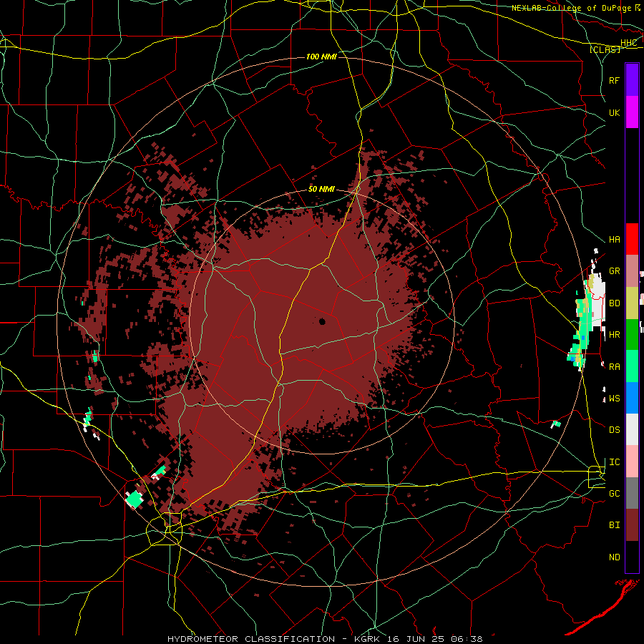Click the RF legend label
The image size is (644, 644).
point(614,80)
